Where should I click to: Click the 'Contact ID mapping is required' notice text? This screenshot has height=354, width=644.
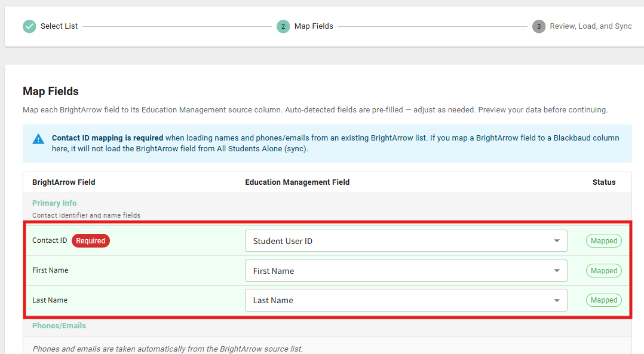107,138
